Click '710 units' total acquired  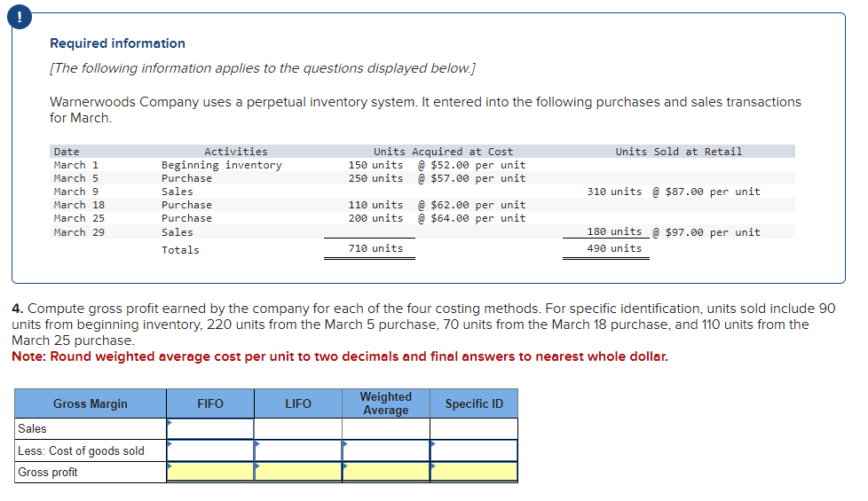coord(376,248)
